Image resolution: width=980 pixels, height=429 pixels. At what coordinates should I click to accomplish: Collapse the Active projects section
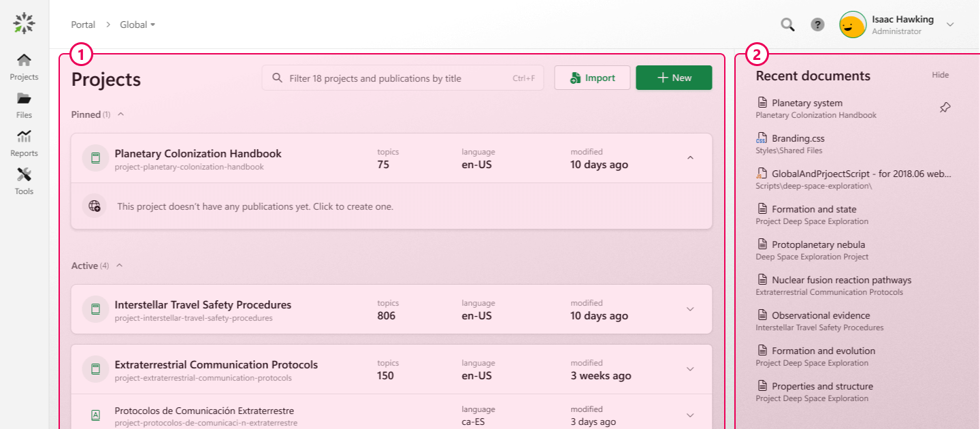120,265
